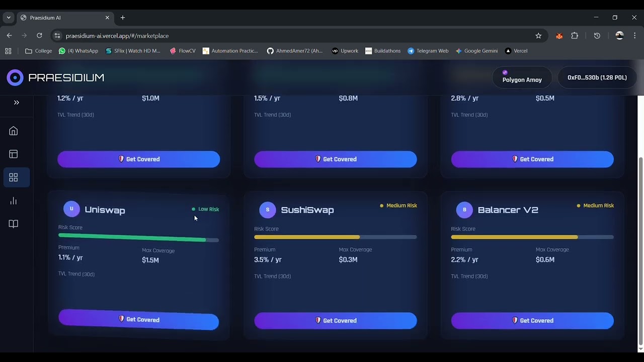Click the Uniswap risk score bar
This screenshot has width=644, height=362.
coord(138,238)
